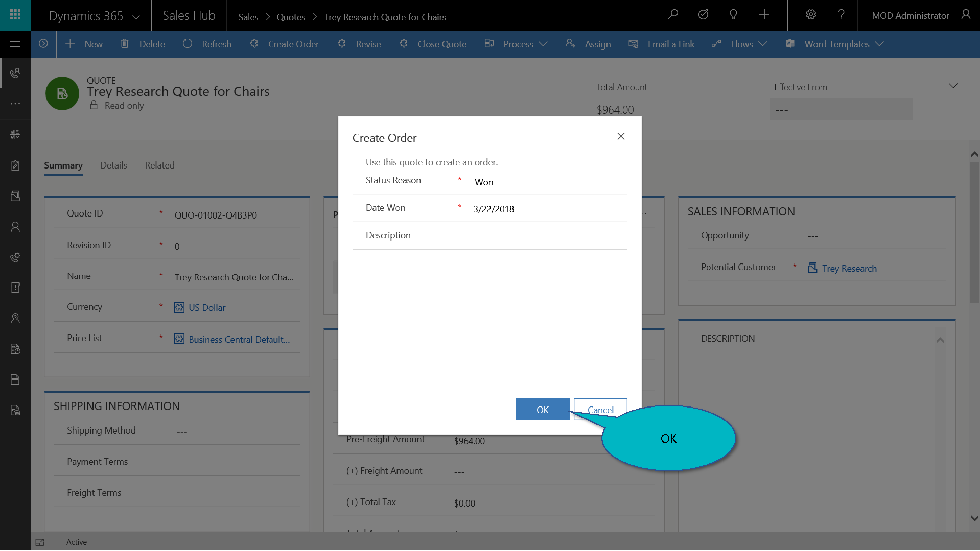980x551 pixels.
Task: Click the search magnifier icon
Action: (673, 15)
